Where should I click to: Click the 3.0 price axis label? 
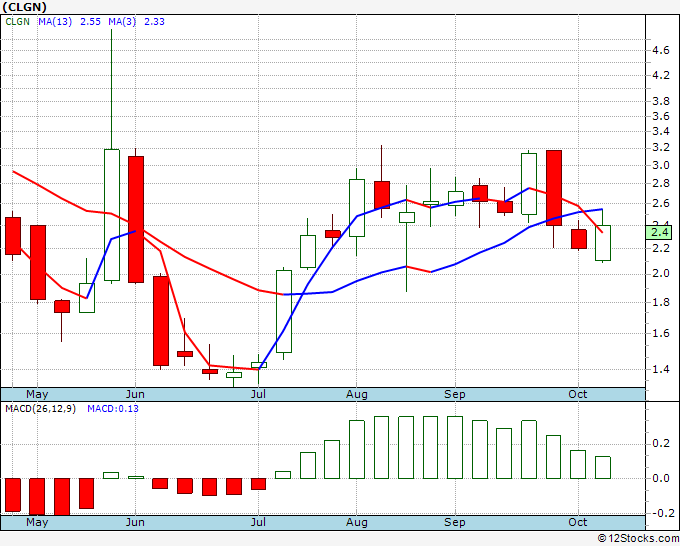tap(660, 165)
